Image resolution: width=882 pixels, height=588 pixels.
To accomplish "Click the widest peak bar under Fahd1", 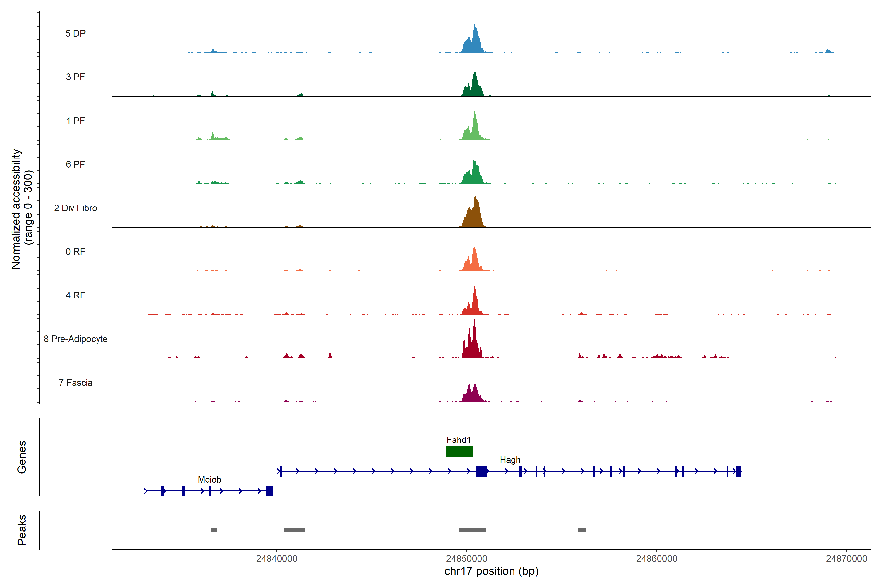I will click(x=473, y=530).
